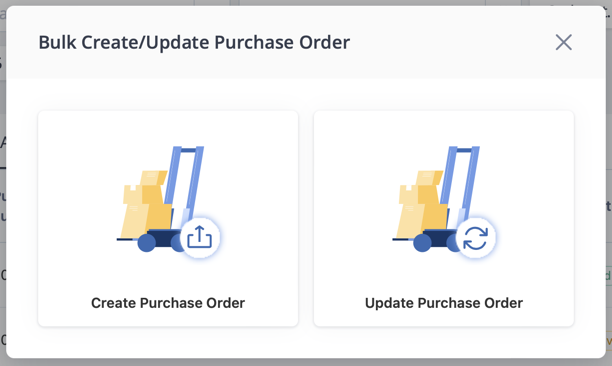612x366 pixels.
Task: Click the dialog title "Bulk Create/Update Purchase Order"
Action: click(x=194, y=42)
